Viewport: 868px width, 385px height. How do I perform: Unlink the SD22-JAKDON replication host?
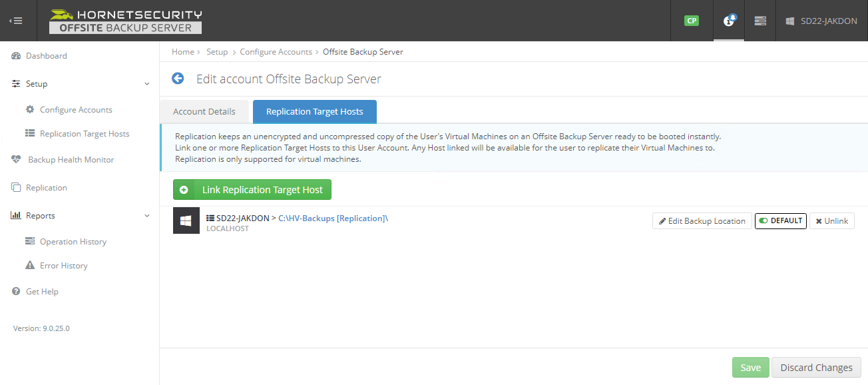click(831, 221)
